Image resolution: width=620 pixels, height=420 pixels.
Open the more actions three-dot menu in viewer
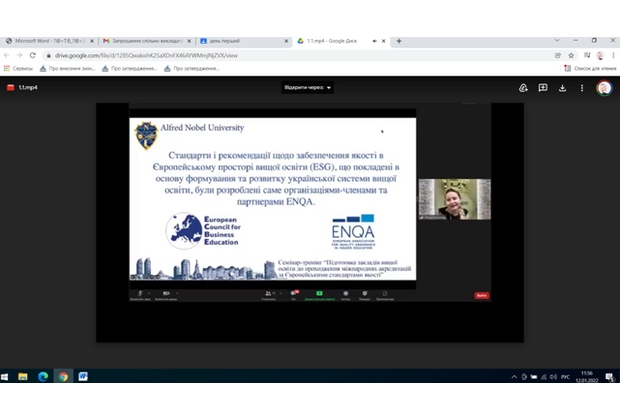[582, 87]
